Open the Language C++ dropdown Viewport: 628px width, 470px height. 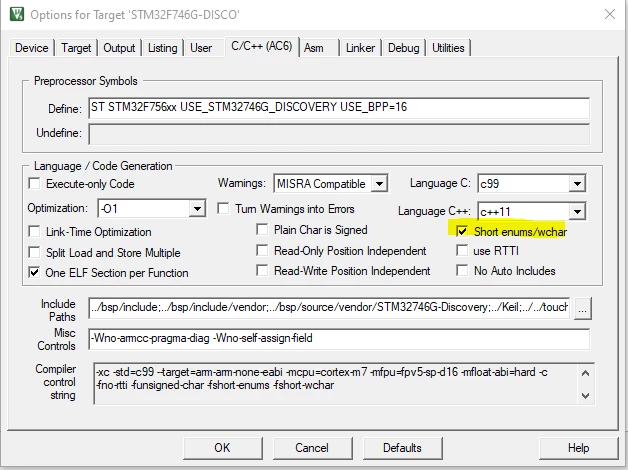[x=577, y=211]
